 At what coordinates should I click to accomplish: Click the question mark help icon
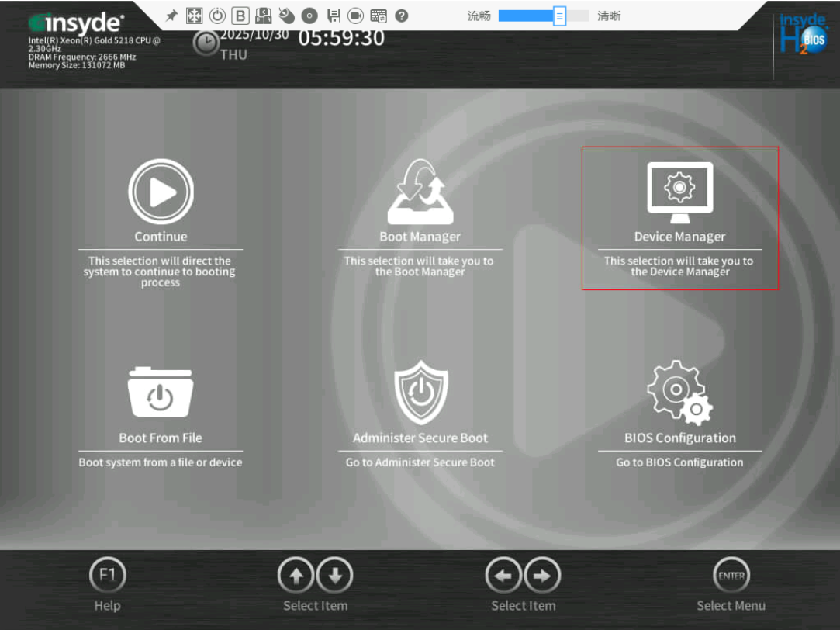401,16
